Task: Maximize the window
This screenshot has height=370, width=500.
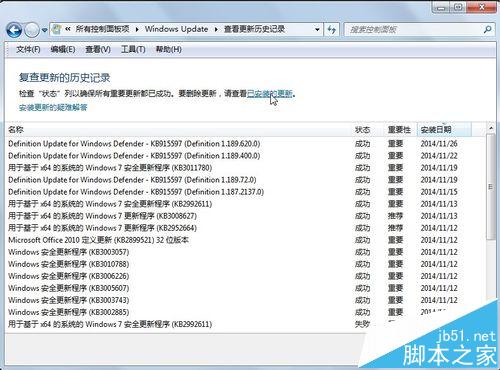Action: click(x=458, y=7)
